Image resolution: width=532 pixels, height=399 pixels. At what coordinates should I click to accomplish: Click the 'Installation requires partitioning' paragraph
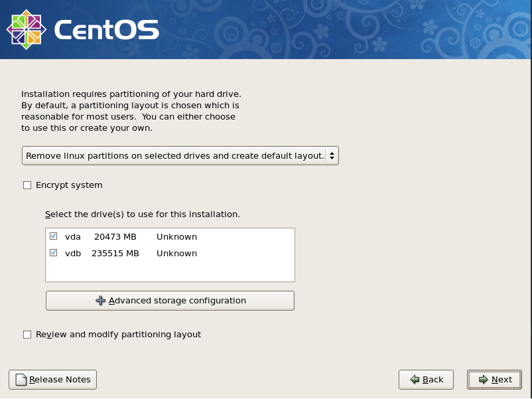pos(131,111)
